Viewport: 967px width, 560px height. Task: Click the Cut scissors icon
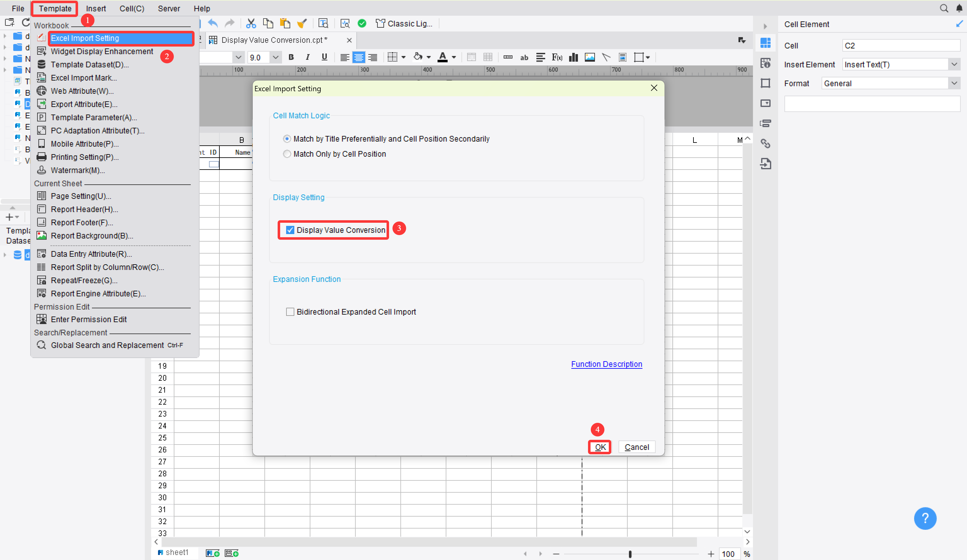click(251, 23)
